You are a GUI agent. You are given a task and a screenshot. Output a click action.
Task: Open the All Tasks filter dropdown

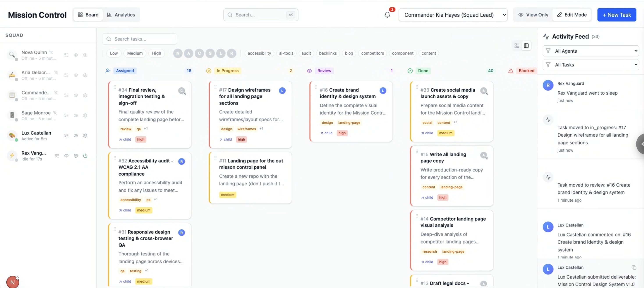[x=591, y=64]
